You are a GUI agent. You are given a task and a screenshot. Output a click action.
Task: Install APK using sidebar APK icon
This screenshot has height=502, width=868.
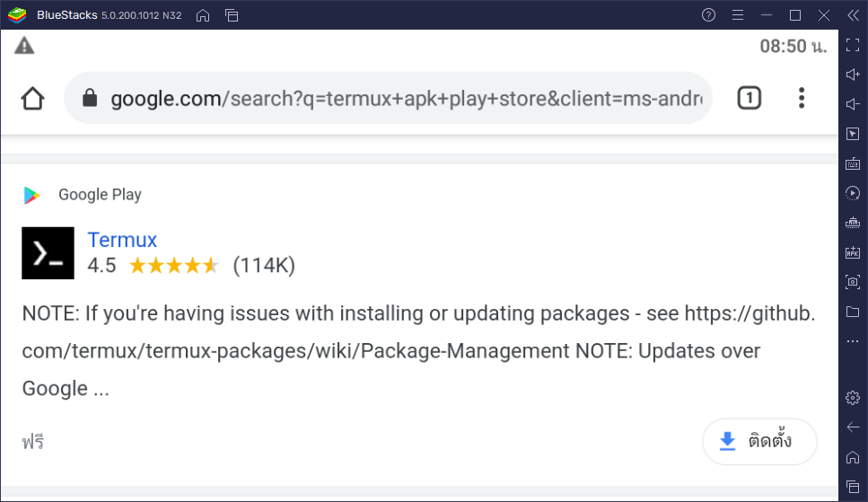coord(853,252)
